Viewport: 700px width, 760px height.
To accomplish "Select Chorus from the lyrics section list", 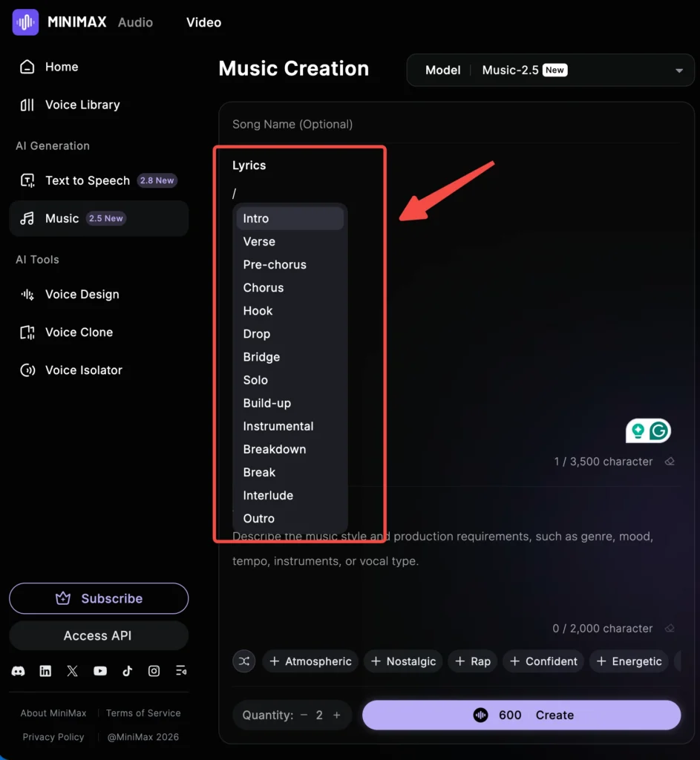I will pos(264,287).
